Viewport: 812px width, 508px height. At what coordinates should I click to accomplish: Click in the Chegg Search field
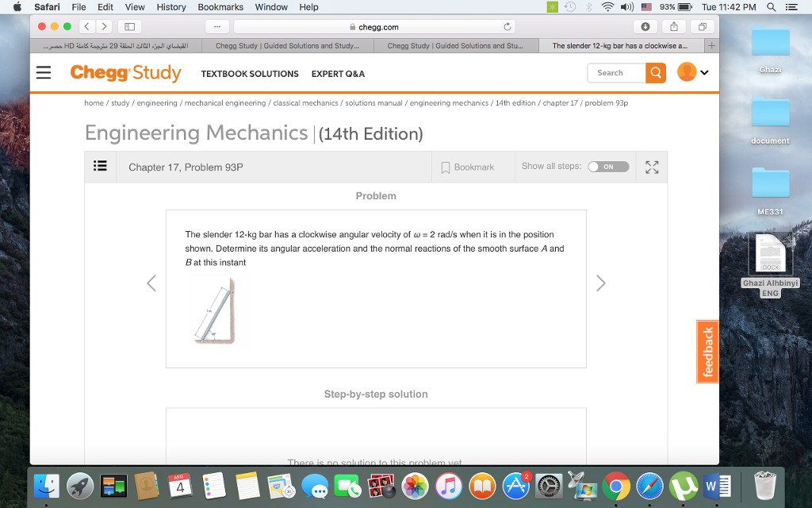coord(617,73)
